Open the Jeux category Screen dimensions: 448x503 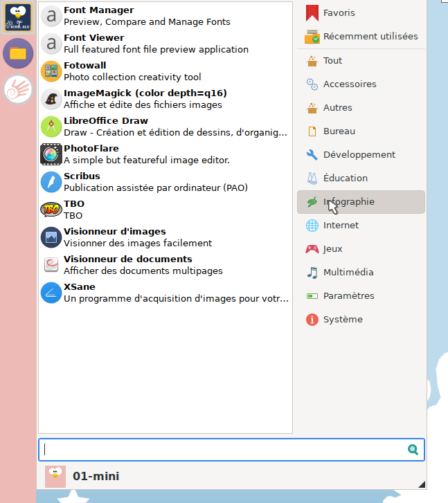click(361, 249)
